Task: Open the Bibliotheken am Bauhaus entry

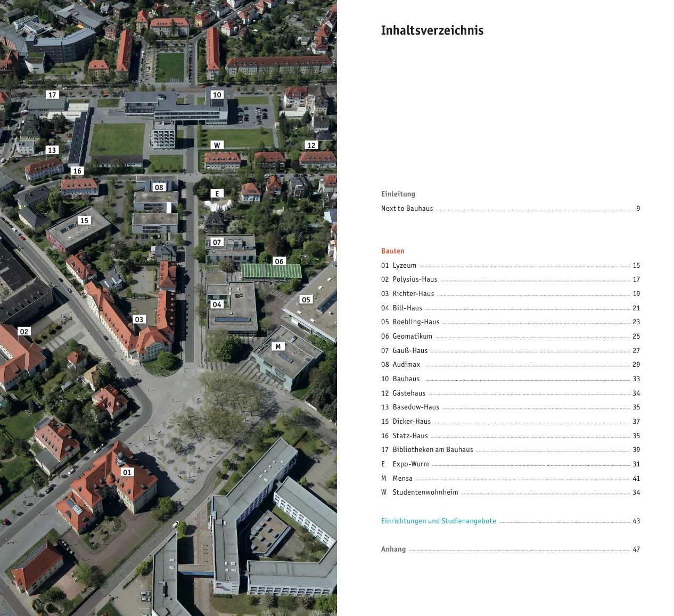Action: (433, 449)
